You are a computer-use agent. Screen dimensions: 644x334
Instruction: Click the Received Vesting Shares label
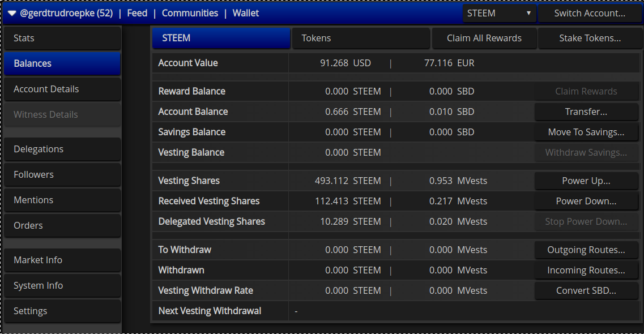(209, 201)
